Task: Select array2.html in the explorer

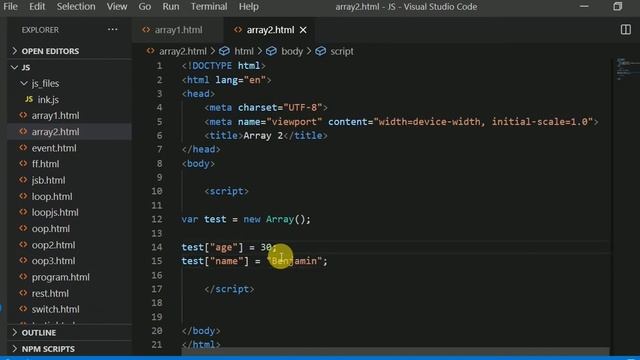Action: coord(69,132)
